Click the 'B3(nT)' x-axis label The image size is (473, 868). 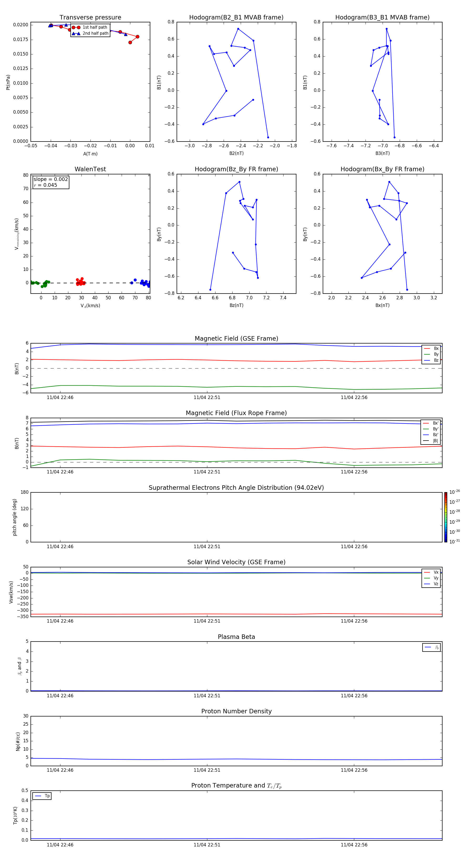382,153
